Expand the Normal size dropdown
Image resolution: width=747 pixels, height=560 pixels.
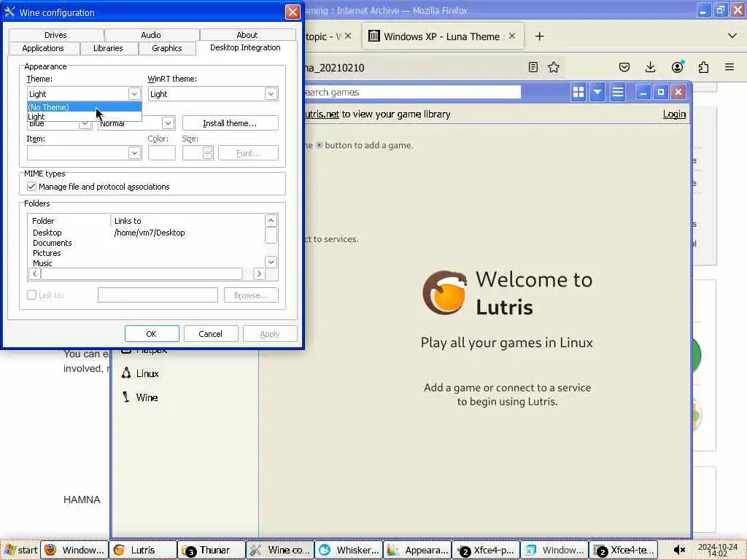point(168,122)
